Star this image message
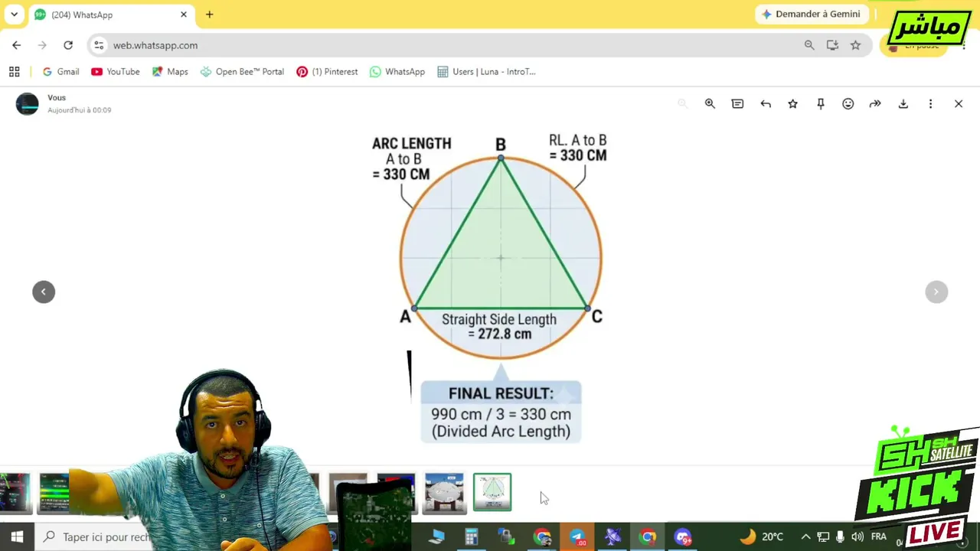This screenshot has width=980, height=551. [793, 104]
